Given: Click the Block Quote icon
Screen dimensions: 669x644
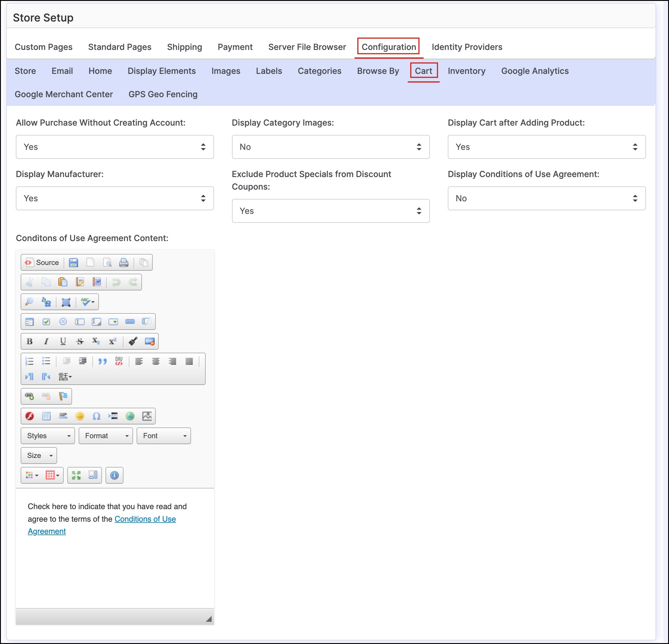Looking at the screenshot, I should 102,361.
